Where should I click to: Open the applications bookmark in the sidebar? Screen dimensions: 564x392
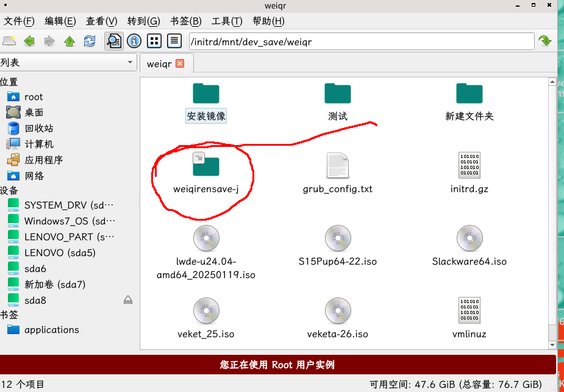[x=52, y=330]
